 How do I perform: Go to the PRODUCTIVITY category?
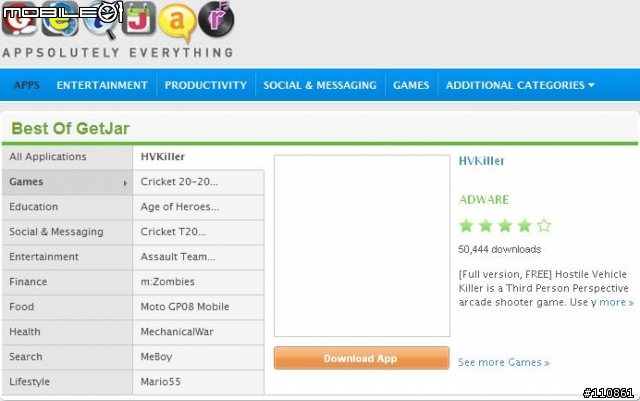206,85
